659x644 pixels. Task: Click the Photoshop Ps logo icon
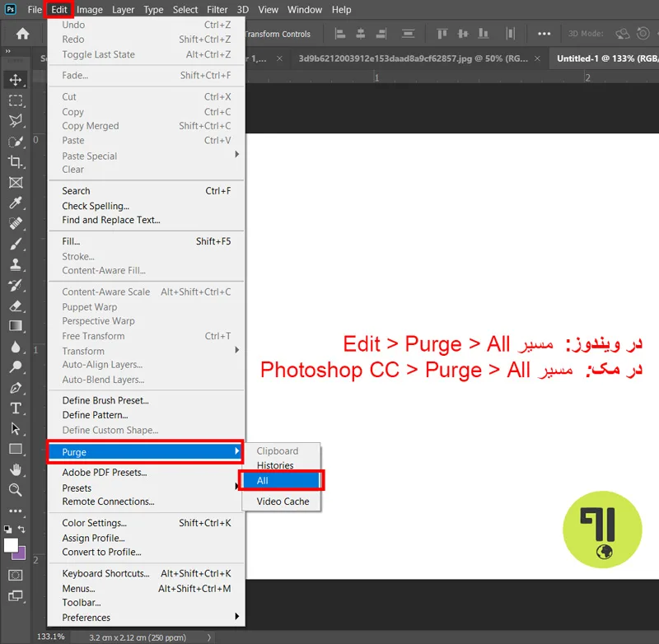point(11,9)
